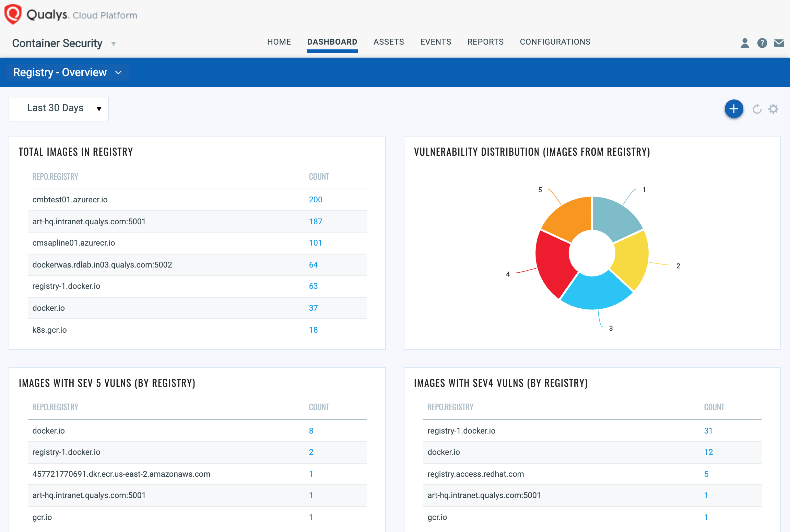Sort by COUNT header in Total Images widget
The image size is (790, 532).
point(319,177)
